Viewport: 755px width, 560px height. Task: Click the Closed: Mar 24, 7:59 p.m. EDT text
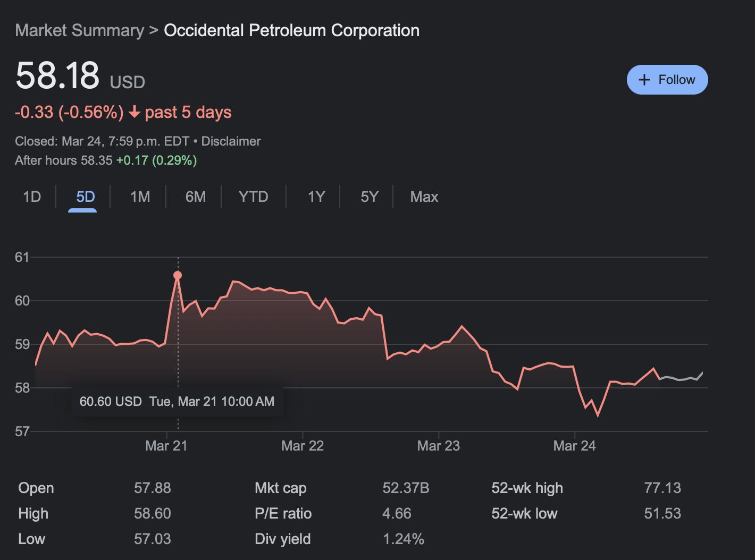click(102, 141)
